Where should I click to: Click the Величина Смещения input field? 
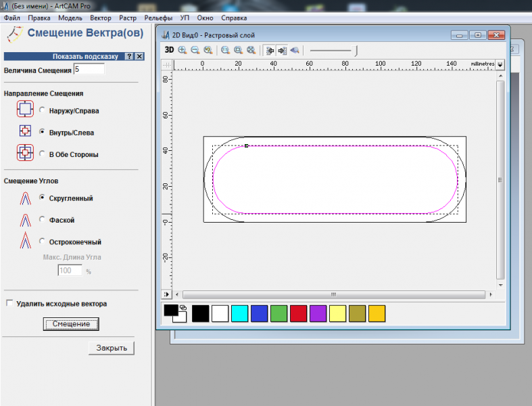[x=89, y=69]
